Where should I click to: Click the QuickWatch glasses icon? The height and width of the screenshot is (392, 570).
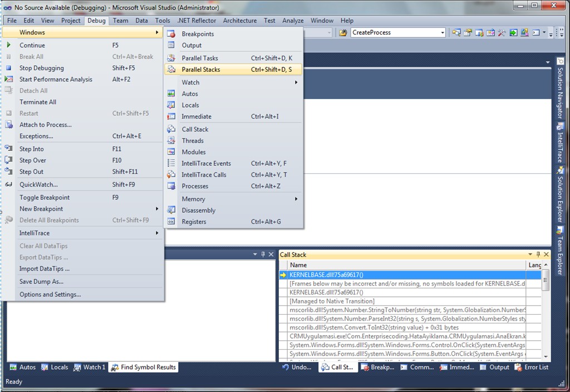pyautogui.click(x=9, y=184)
